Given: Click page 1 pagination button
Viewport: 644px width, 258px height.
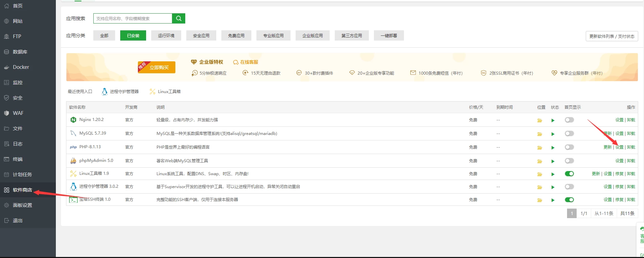Looking at the screenshot, I should (x=572, y=213).
